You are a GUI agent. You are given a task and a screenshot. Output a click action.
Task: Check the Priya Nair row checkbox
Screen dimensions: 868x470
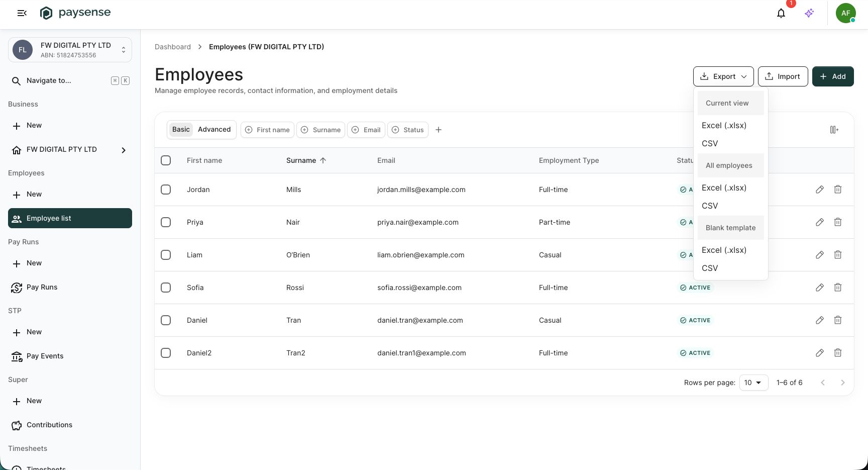(x=166, y=222)
